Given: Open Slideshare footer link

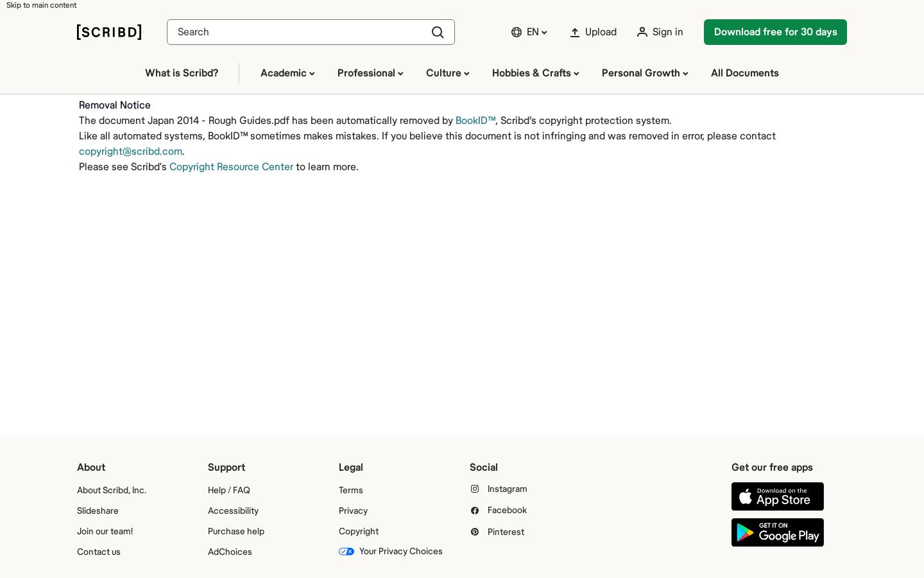Looking at the screenshot, I should (98, 511).
